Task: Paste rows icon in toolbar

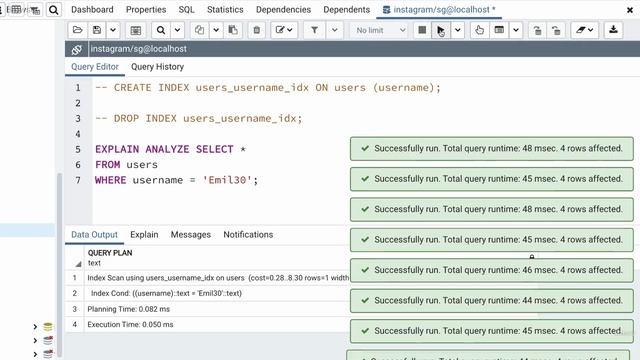Action: (233, 30)
